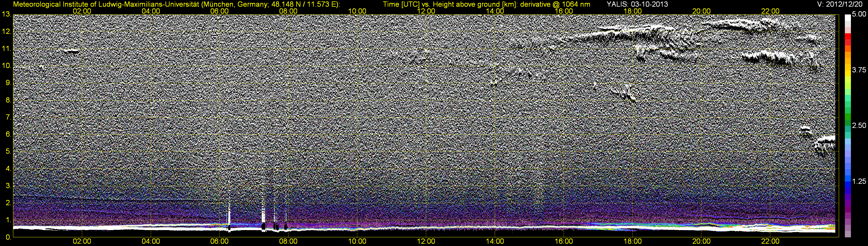Click the 9. height axis label
868x246 pixels.
pos(8,83)
